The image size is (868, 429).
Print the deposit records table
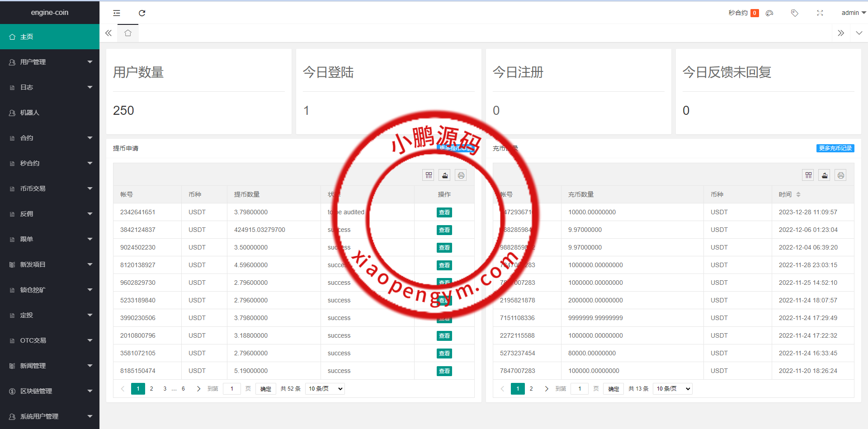pyautogui.click(x=840, y=175)
